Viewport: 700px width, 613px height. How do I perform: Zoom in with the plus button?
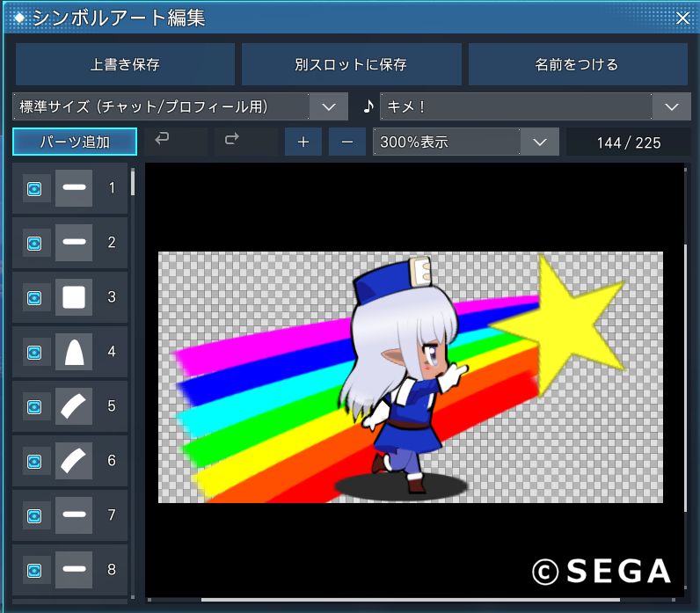[x=303, y=142]
